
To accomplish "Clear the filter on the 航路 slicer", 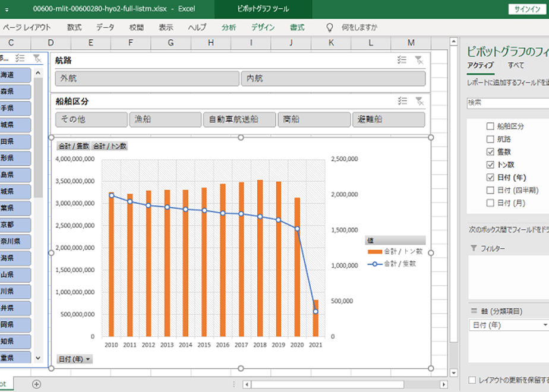I will coord(419,60).
